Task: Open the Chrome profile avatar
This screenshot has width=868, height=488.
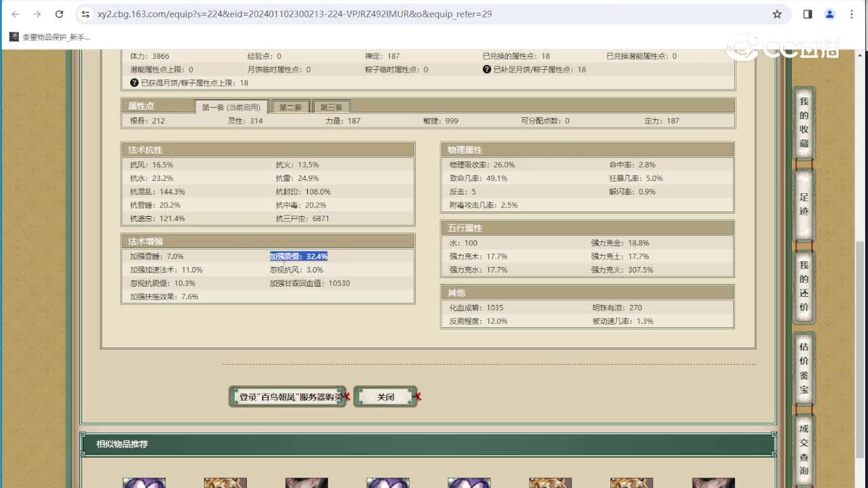Action: point(829,14)
